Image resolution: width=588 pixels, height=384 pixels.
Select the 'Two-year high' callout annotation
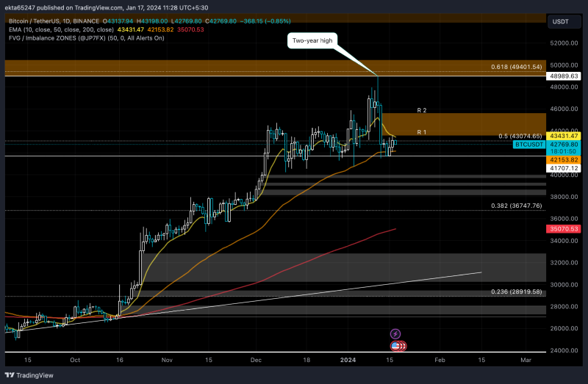pyautogui.click(x=312, y=41)
